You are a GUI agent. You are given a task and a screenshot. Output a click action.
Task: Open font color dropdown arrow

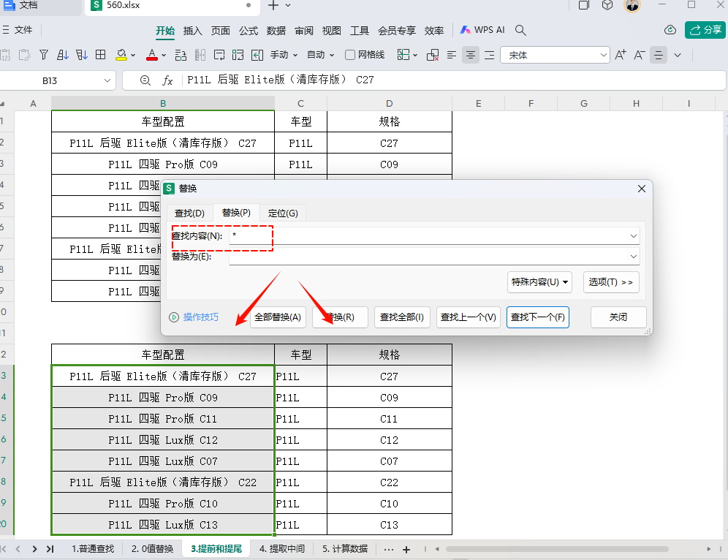(x=164, y=56)
